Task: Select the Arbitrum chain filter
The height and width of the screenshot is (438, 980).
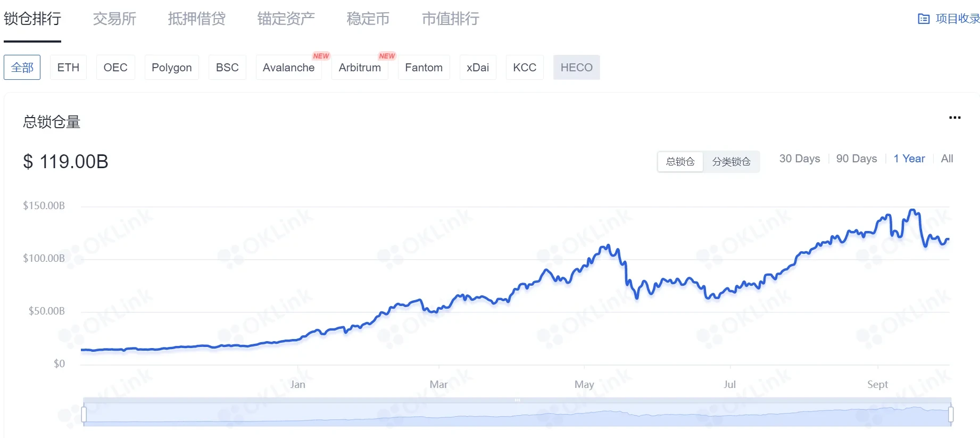Action: (x=360, y=68)
